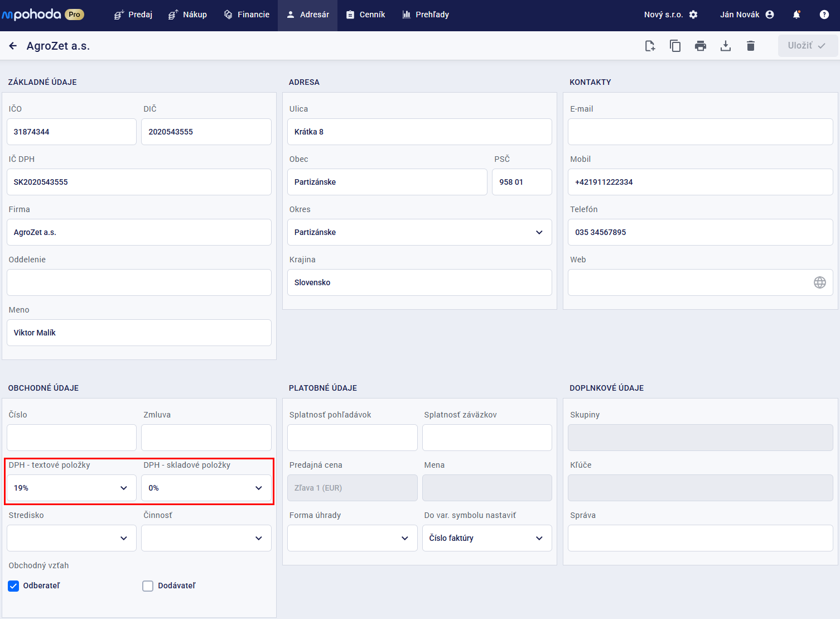Print the contact using printer icon

tap(701, 46)
